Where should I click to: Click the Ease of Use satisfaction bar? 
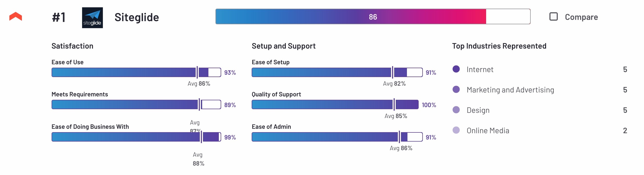136,72
